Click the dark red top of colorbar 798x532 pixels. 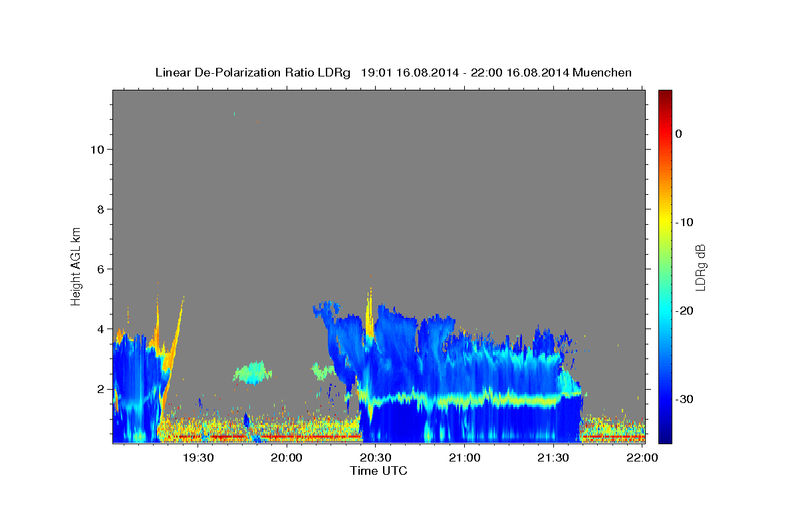coord(665,96)
